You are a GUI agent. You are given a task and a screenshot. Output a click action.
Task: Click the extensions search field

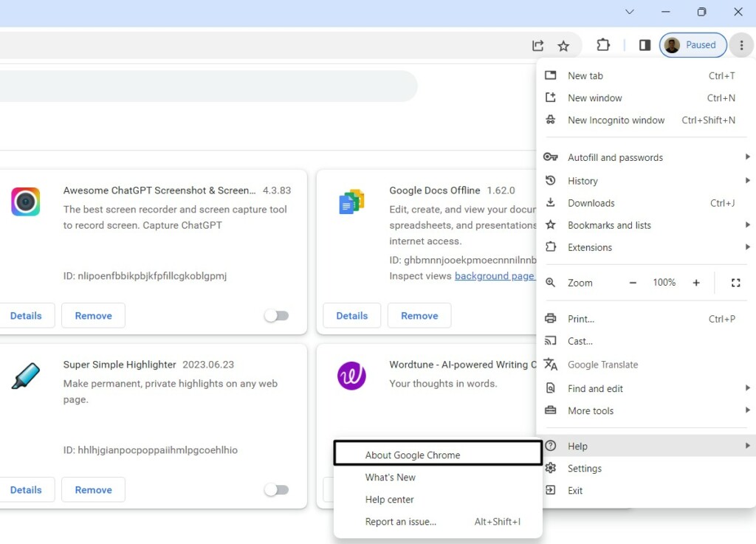point(207,86)
